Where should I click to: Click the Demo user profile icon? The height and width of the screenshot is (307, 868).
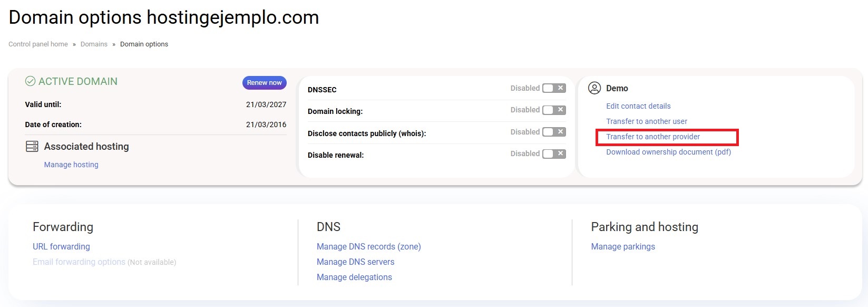pyautogui.click(x=594, y=88)
